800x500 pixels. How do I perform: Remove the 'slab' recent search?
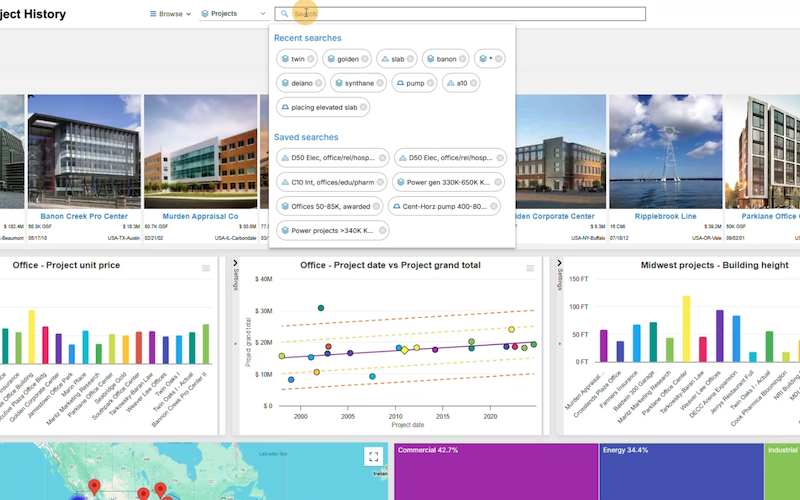[x=410, y=59]
